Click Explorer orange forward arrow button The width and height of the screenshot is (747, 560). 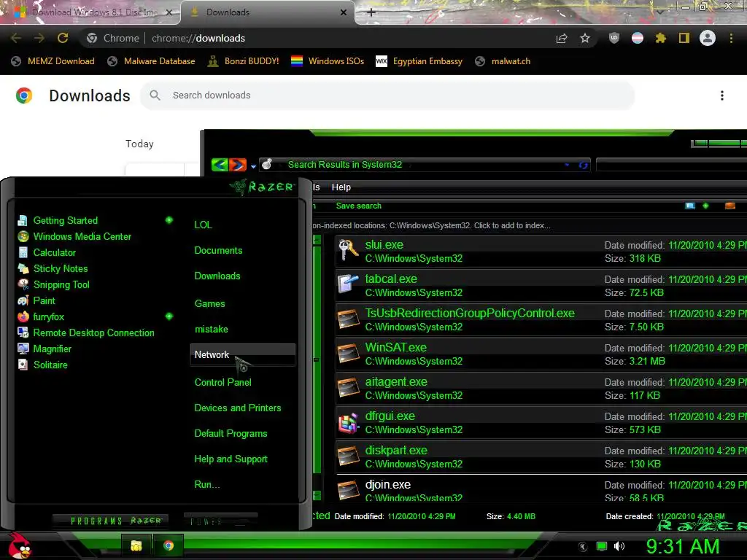(x=238, y=165)
